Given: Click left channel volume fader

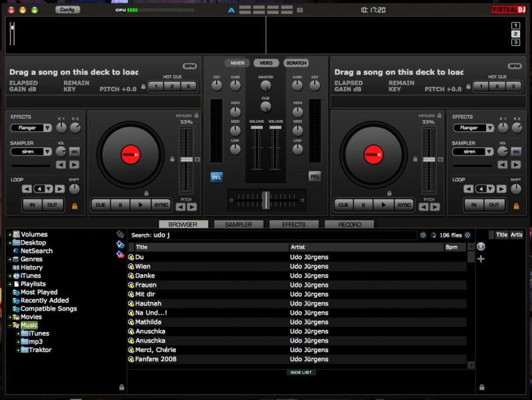Looking at the screenshot, I should coord(257,127).
